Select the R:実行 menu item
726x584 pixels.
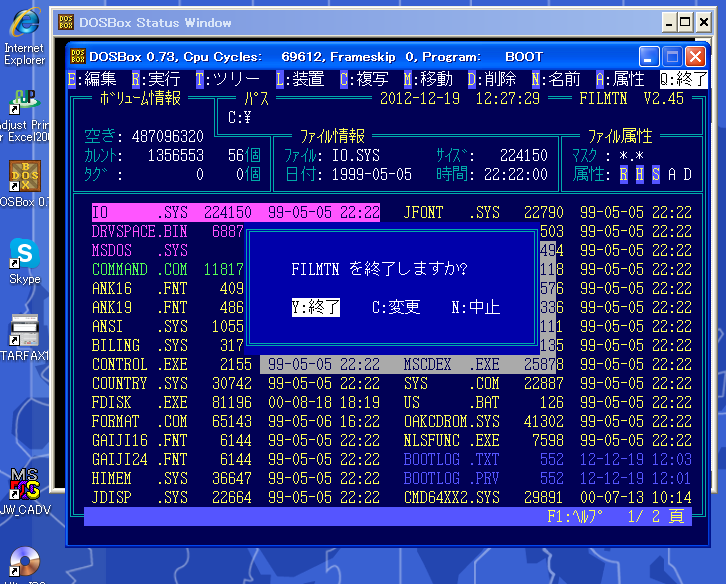click(x=156, y=79)
